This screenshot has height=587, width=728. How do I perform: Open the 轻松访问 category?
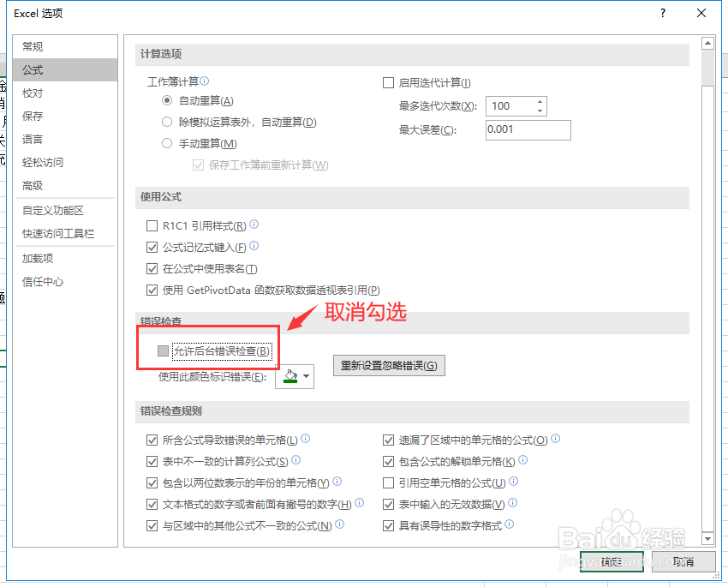(65, 163)
